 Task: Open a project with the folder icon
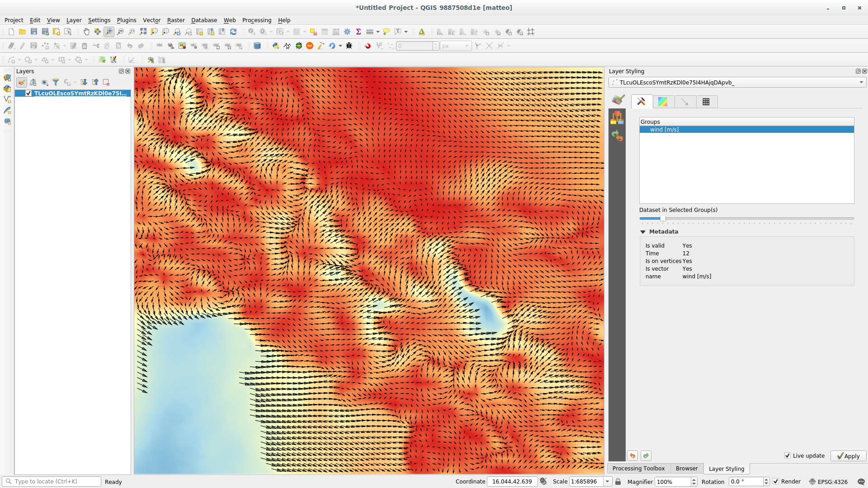[22, 32]
